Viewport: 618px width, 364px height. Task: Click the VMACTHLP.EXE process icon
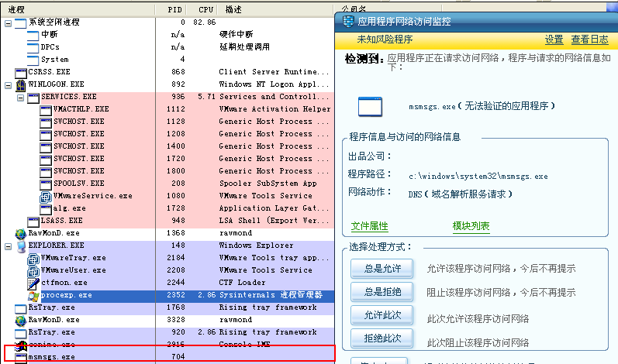[x=46, y=109]
